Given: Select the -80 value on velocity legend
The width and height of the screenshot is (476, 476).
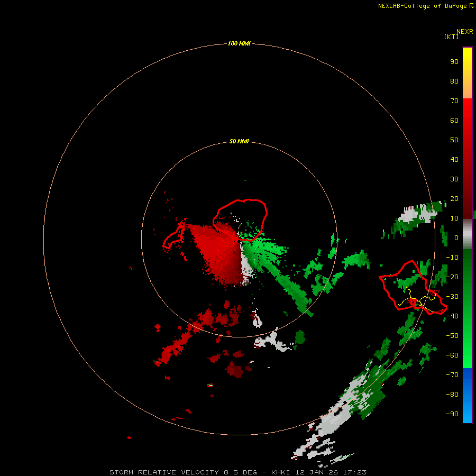Looking at the screenshot, I should 452,395.
